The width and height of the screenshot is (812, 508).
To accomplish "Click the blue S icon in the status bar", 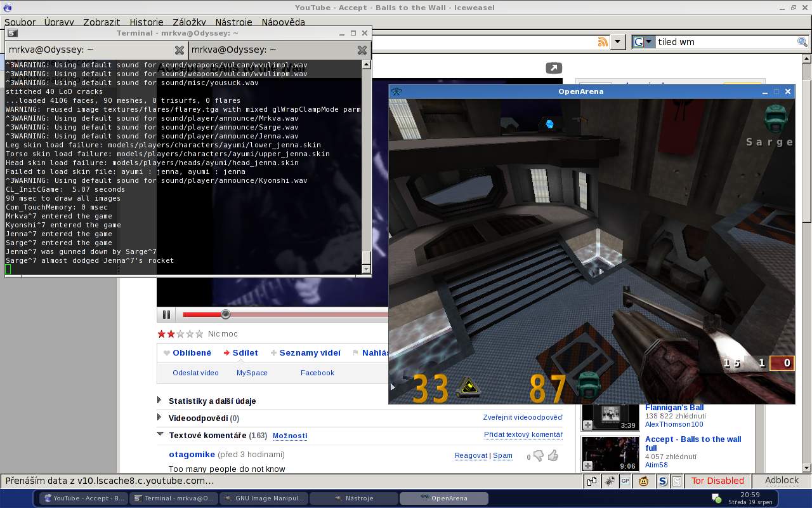I will pyautogui.click(x=663, y=481).
